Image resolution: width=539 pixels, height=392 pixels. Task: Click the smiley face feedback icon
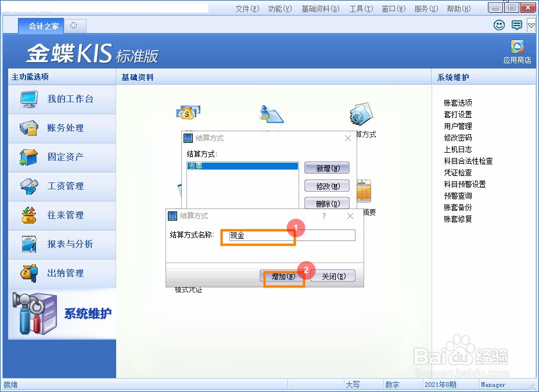(499, 25)
